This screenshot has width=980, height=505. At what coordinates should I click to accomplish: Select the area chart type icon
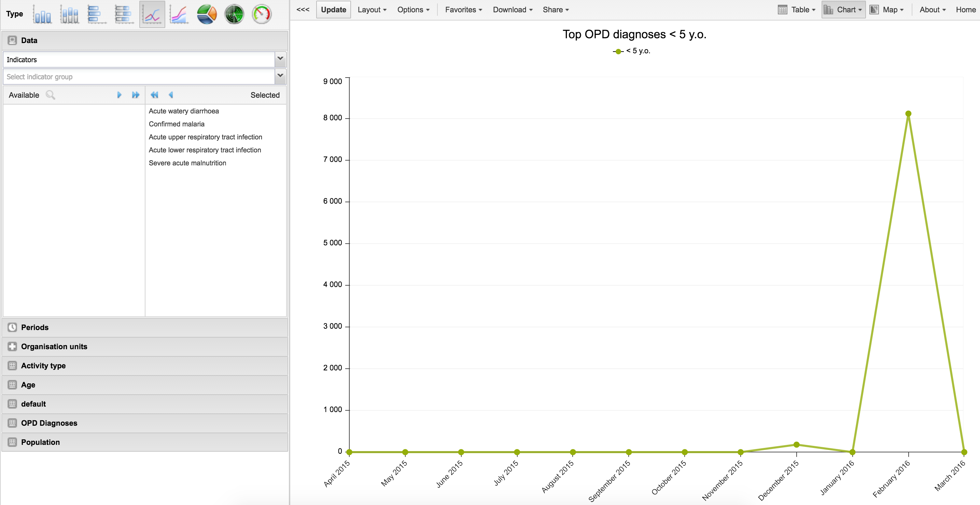point(179,14)
